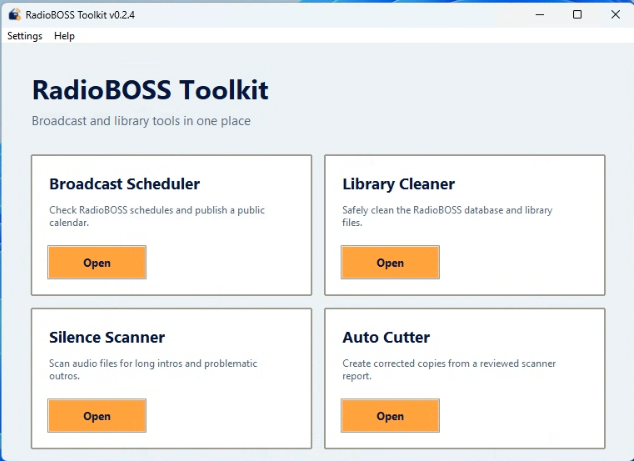
Task: Click the RadioBOSS Toolkit app icon in title bar
Action: pos(15,15)
